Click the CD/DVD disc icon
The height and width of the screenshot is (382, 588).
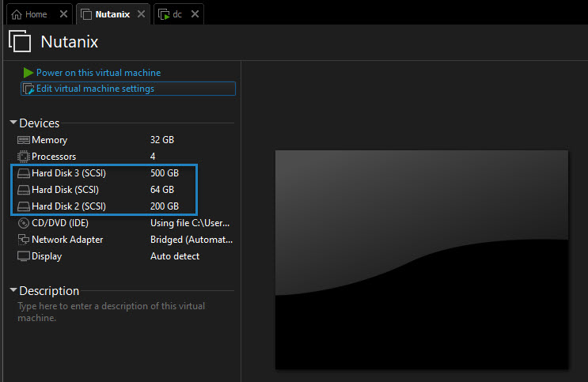coord(23,223)
